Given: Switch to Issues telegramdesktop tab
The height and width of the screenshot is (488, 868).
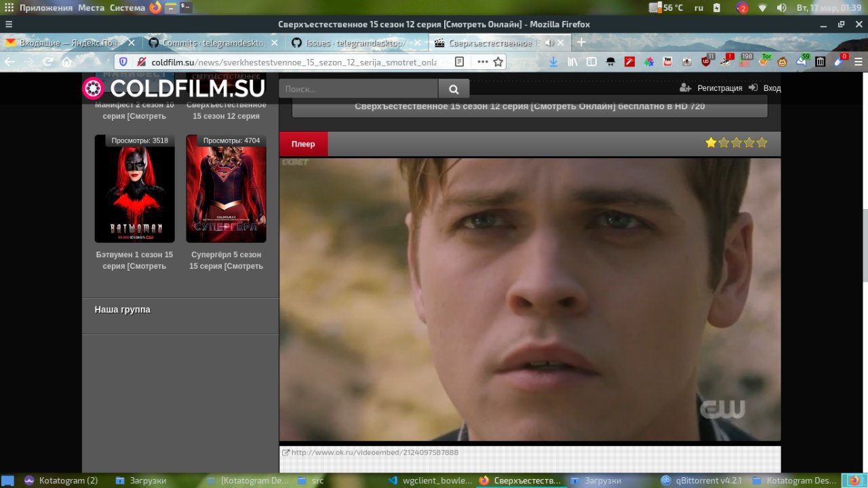Looking at the screenshot, I should click(x=356, y=43).
